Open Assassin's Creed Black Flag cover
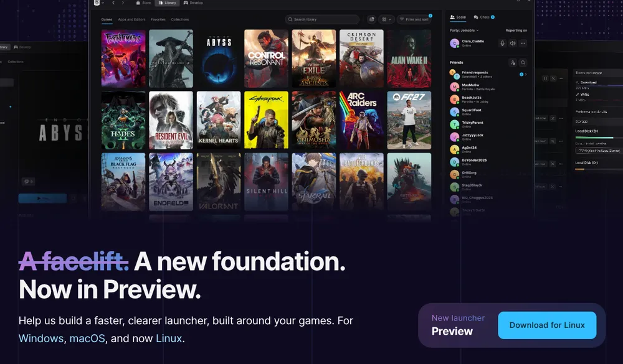Viewport: 623px width, 364px height. coord(123,182)
